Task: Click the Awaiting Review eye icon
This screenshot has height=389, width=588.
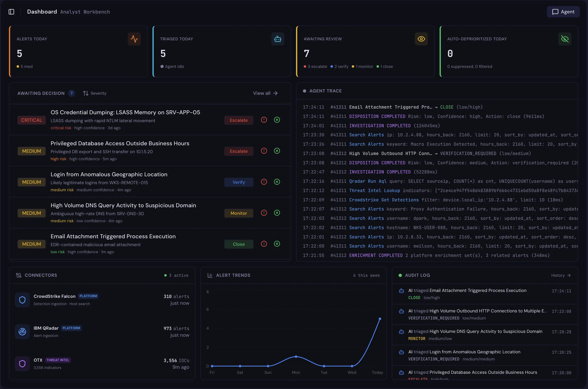Action: (421, 39)
